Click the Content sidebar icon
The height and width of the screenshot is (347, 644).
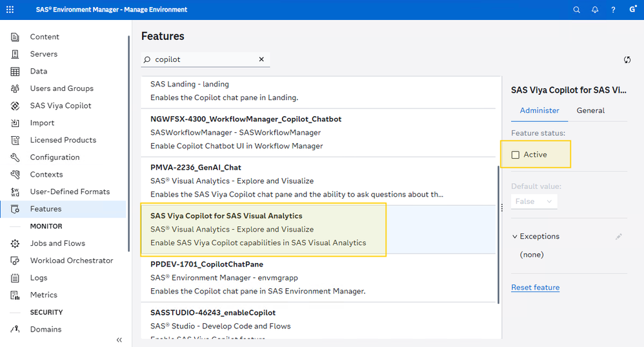(15, 37)
